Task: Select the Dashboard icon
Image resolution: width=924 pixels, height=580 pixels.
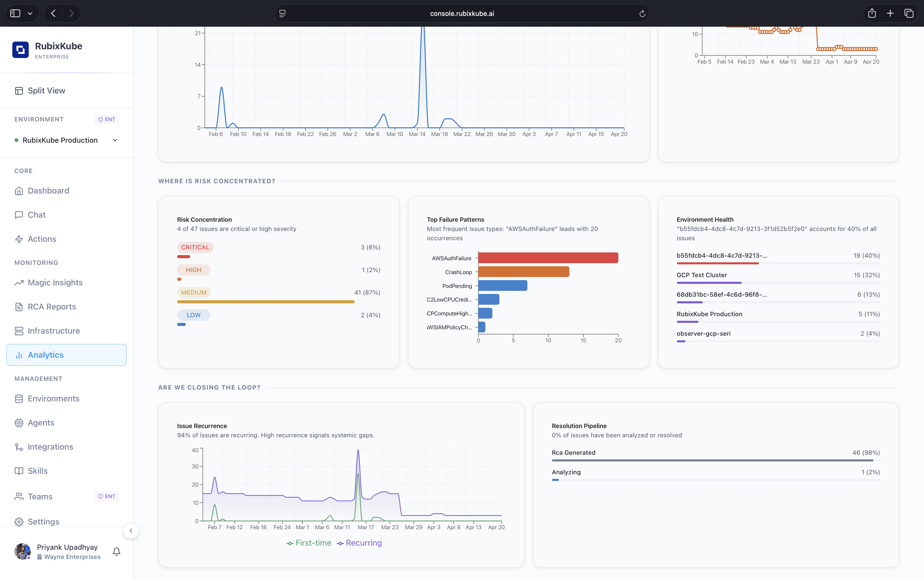Action: (x=19, y=191)
